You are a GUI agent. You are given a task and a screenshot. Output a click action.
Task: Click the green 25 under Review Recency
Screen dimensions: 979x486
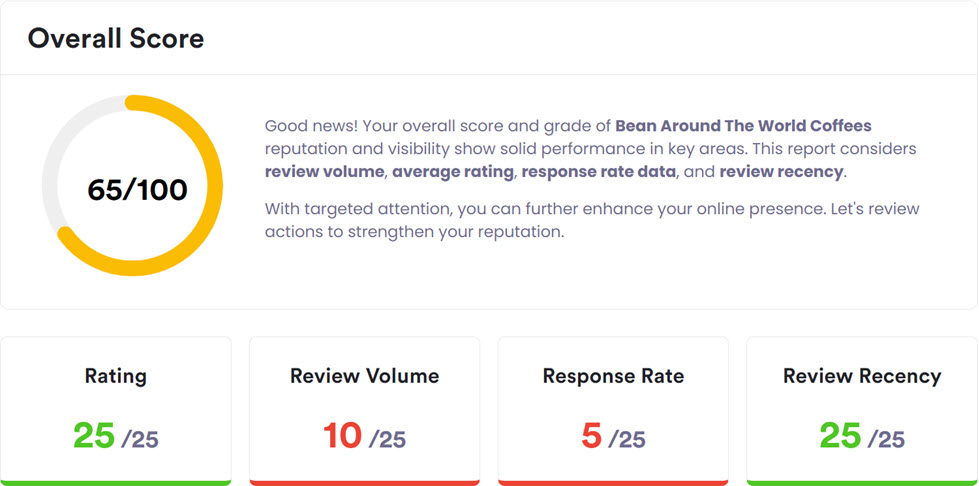[840, 435]
